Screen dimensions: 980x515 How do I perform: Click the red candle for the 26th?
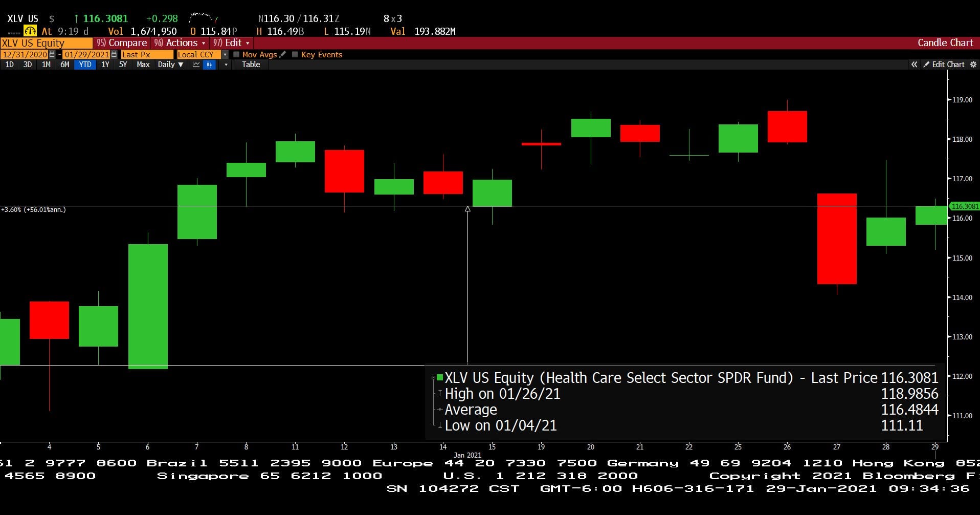(x=787, y=126)
